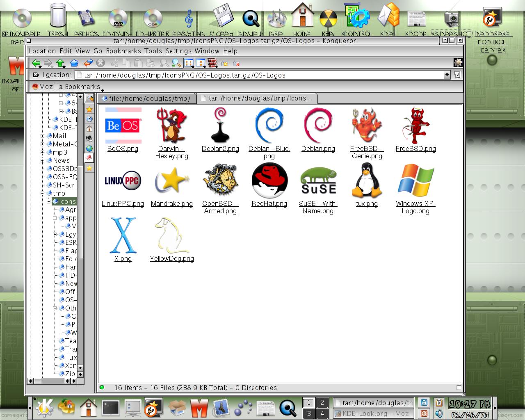
Task: Open the BeOS.png file link
Action: (x=123, y=148)
